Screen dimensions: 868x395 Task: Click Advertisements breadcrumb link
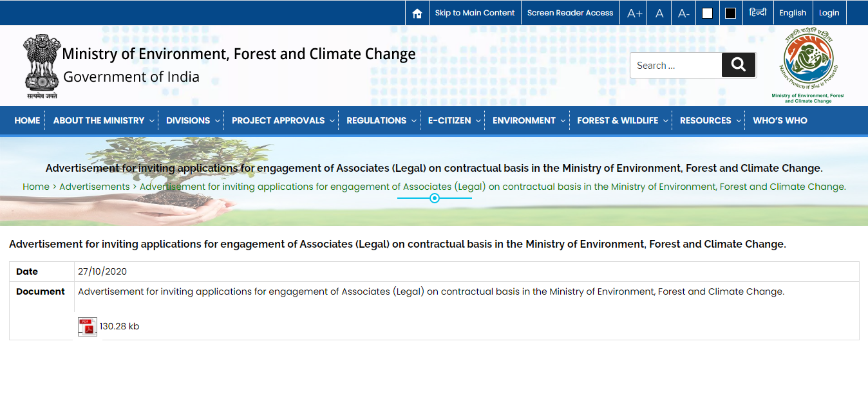tap(95, 187)
